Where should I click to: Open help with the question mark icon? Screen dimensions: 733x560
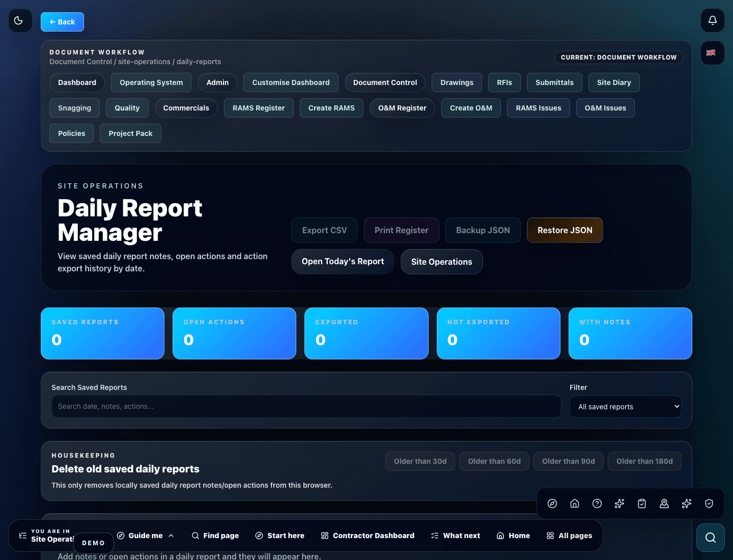597,503
